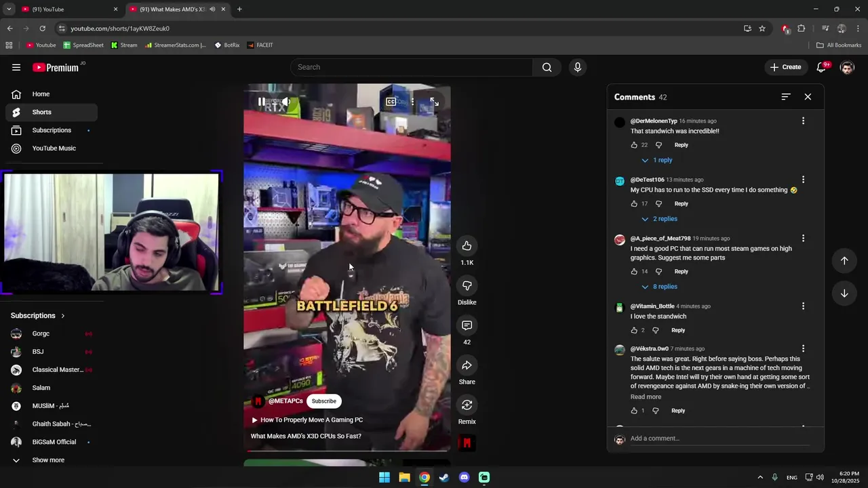Open the tab search dropdown arrow
The image size is (868, 488).
click(x=9, y=9)
